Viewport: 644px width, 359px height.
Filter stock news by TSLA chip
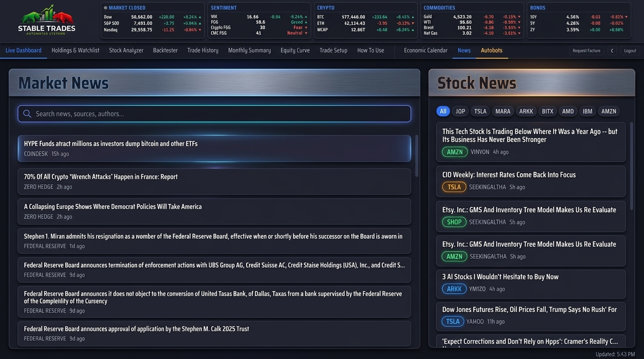coord(480,111)
